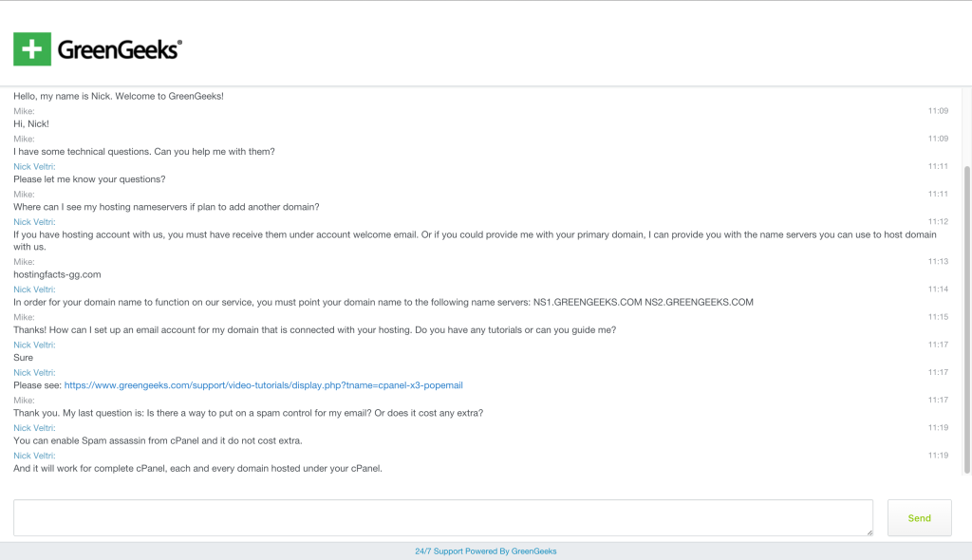Click the GreenGeeks brand name text
972x560 pixels.
click(x=120, y=49)
